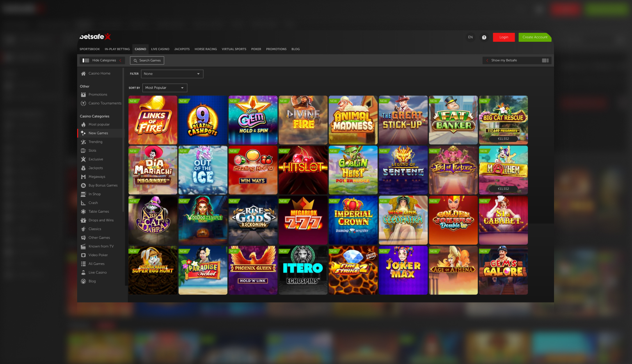Open the Itero Echospins game
632x364 pixels.
click(x=303, y=270)
